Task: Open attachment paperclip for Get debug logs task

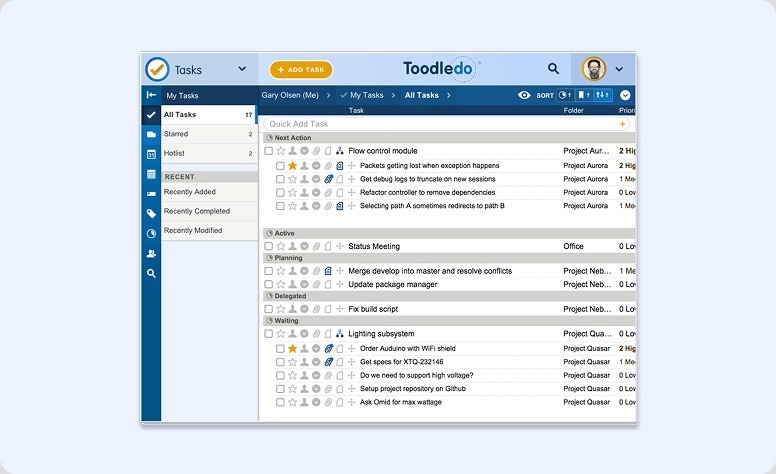Action: pos(328,179)
